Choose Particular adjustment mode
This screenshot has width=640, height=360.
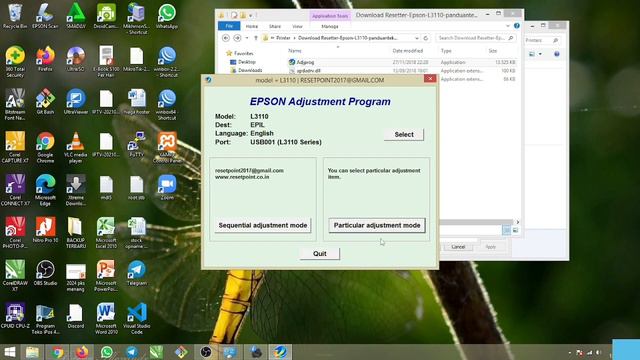(x=377, y=225)
